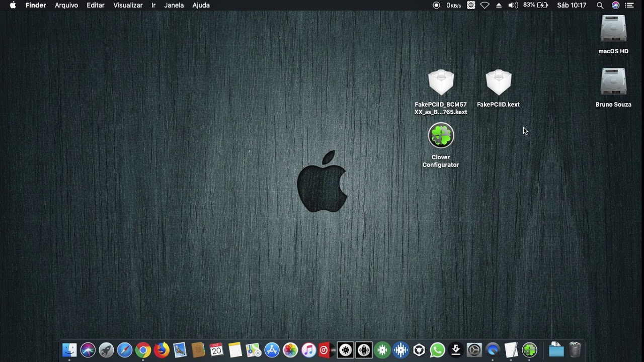Launch Google Chrome from the Dock
The width and height of the screenshot is (644, 362).
pyautogui.click(x=143, y=350)
